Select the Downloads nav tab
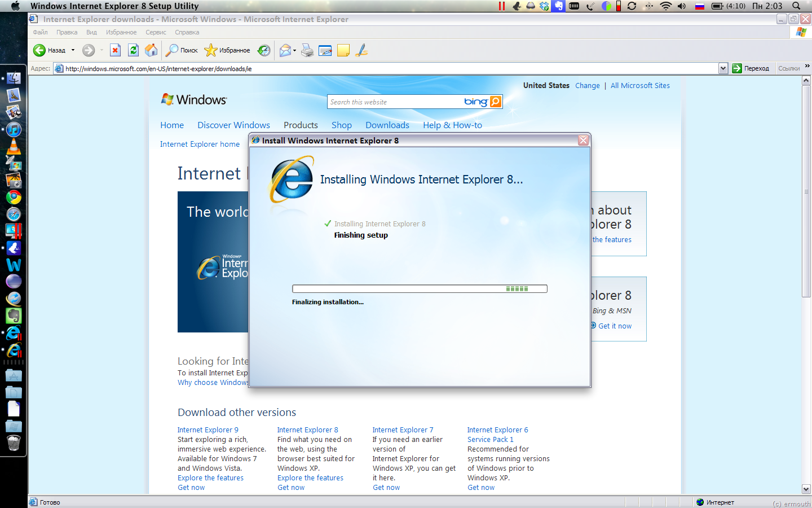The width and height of the screenshot is (812, 508). (387, 125)
